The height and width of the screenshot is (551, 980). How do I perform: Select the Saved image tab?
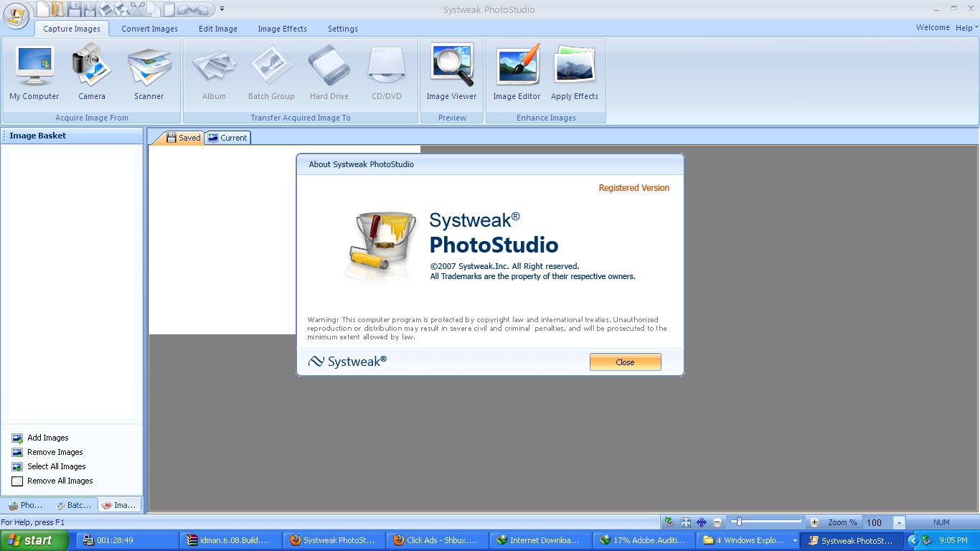click(184, 138)
